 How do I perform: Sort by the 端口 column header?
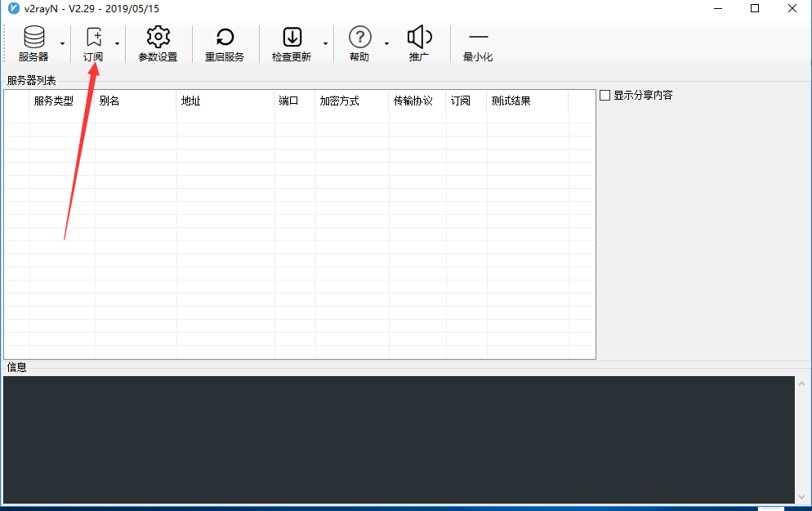click(295, 101)
